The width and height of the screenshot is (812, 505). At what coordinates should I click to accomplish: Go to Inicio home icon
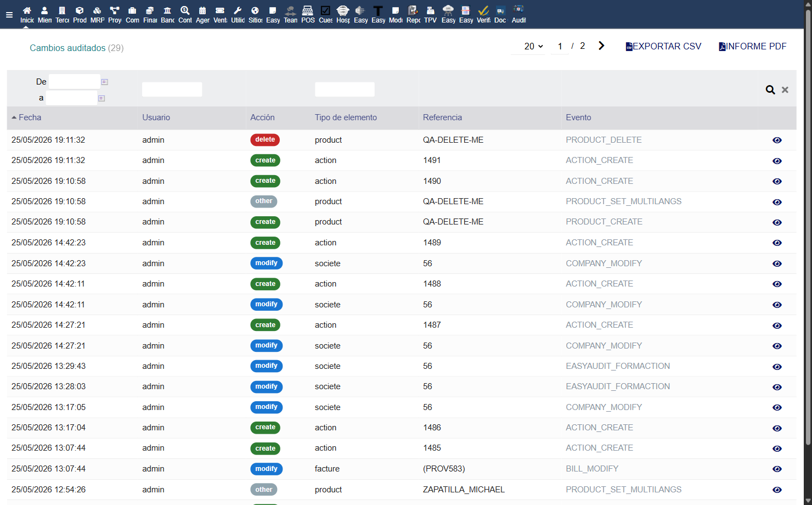[27, 15]
